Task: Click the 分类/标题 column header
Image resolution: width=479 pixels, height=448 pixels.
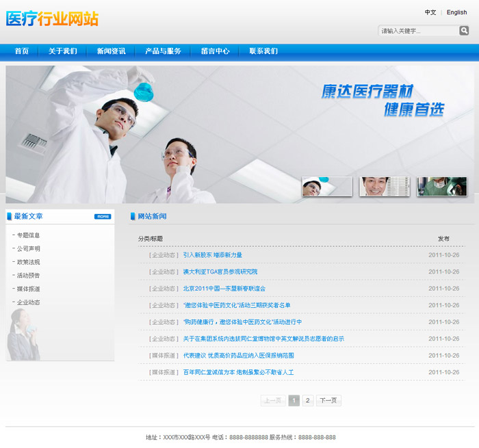Action: click(x=151, y=239)
